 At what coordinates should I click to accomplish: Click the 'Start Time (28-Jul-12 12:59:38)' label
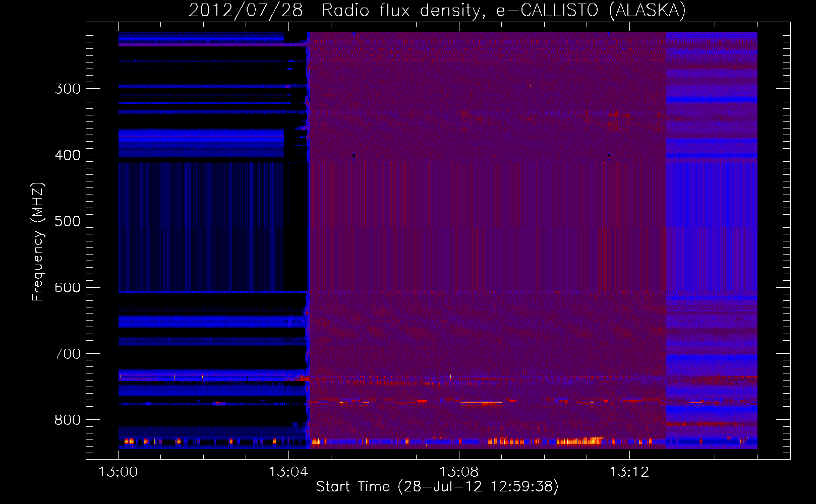coord(437,487)
